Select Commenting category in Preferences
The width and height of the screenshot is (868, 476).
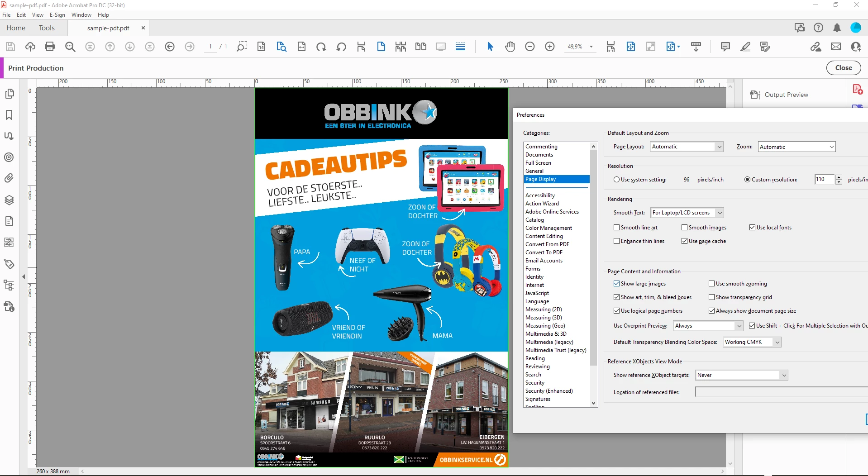541,147
